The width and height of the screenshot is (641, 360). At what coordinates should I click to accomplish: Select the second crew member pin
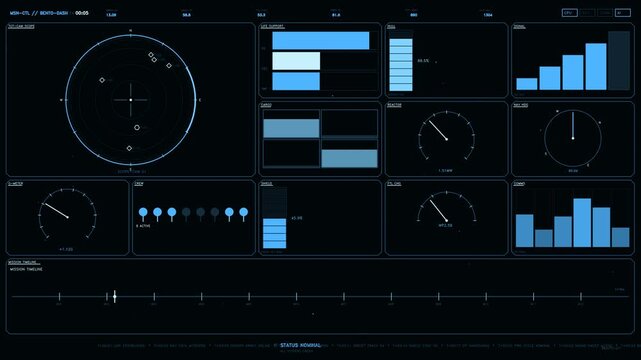click(157, 214)
